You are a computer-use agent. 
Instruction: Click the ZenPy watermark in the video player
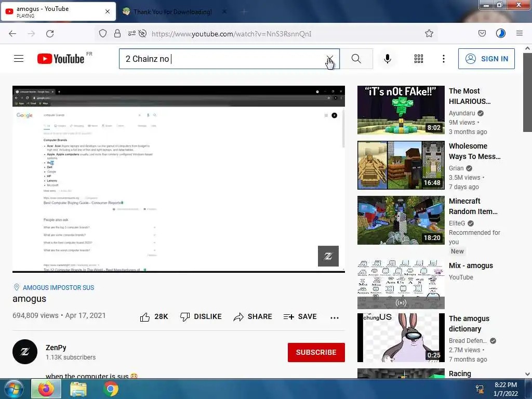coord(328,256)
